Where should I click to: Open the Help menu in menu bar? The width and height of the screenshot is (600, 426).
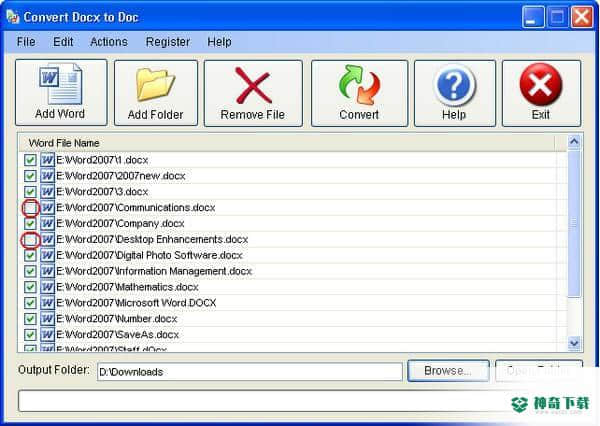coord(219,42)
